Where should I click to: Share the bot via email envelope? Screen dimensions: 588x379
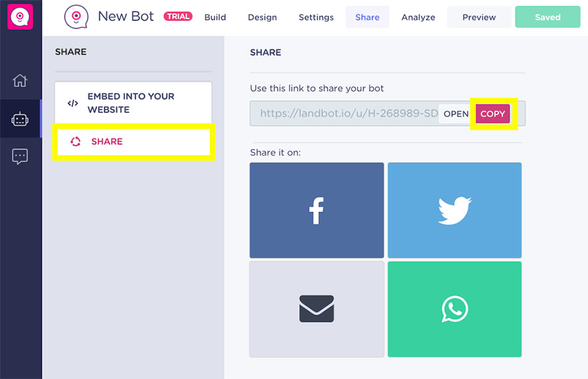(316, 309)
